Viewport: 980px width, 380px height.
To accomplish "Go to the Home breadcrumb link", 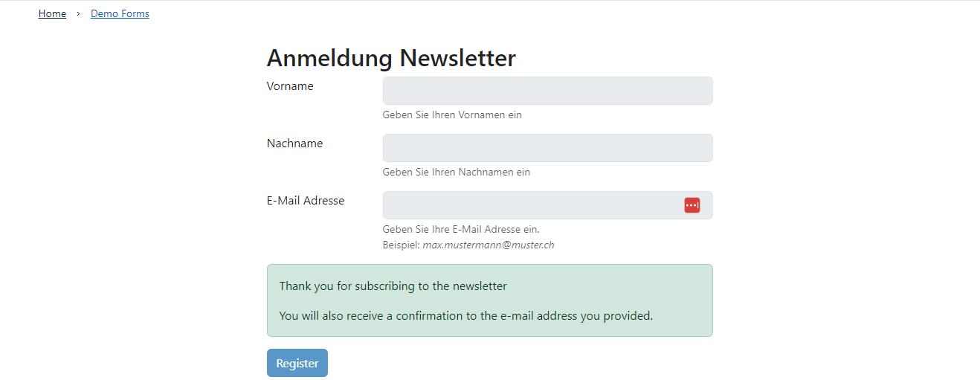I will (52, 14).
